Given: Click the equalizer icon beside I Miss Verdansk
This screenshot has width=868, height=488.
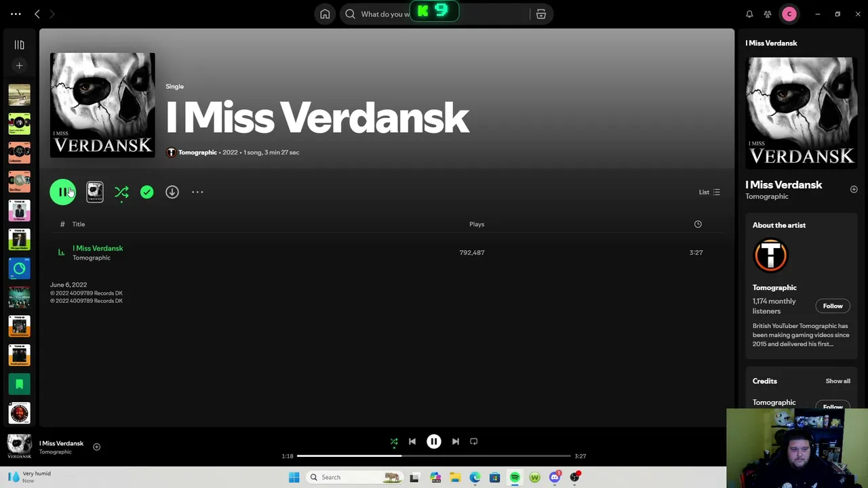Looking at the screenshot, I should (x=61, y=252).
